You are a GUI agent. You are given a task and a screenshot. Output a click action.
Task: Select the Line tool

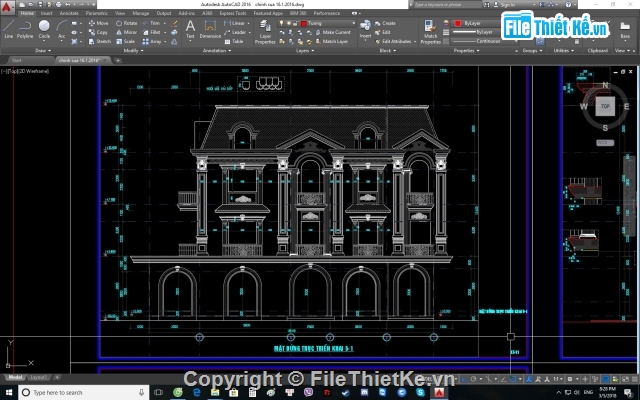[x=9, y=29]
